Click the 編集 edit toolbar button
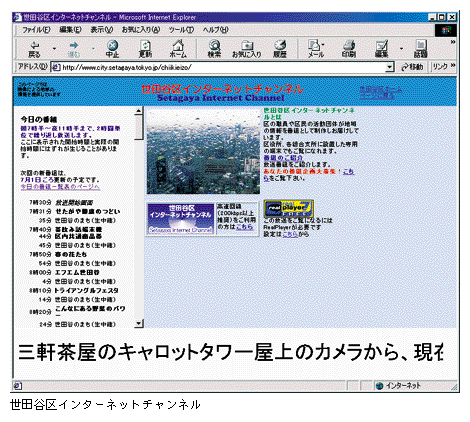Screen dimensions: 470x422 pos(382,49)
